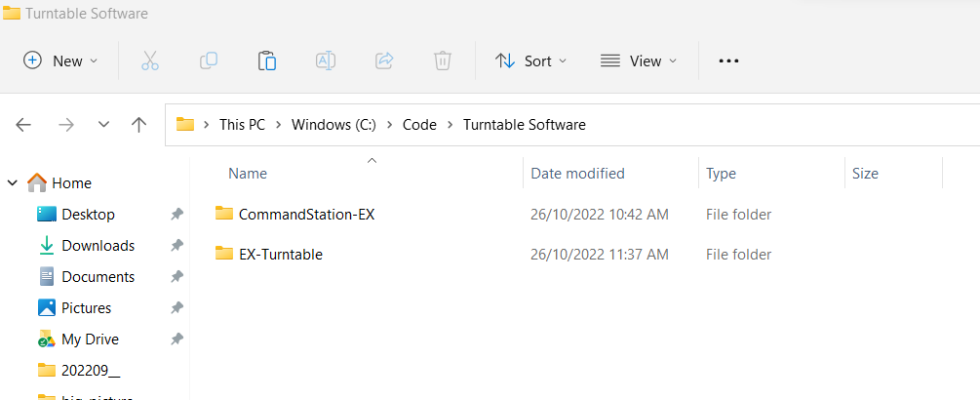Sort by Date modified column header
The width and height of the screenshot is (980, 400).
pos(577,174)
